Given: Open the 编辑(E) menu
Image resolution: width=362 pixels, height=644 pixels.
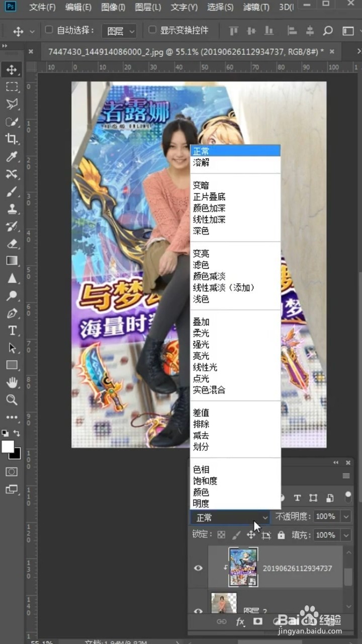Looking at the screenshot, I should click(78, 8).
